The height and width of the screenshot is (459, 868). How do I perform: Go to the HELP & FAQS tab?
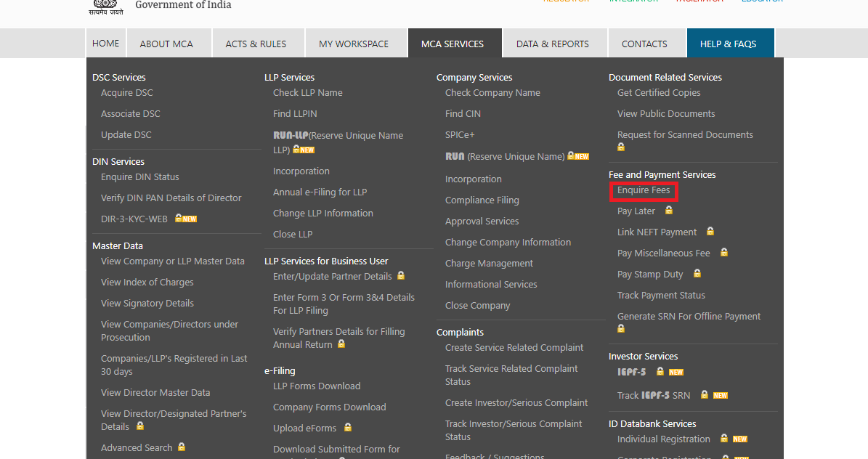pyautogui.click(x=728, y=44)
